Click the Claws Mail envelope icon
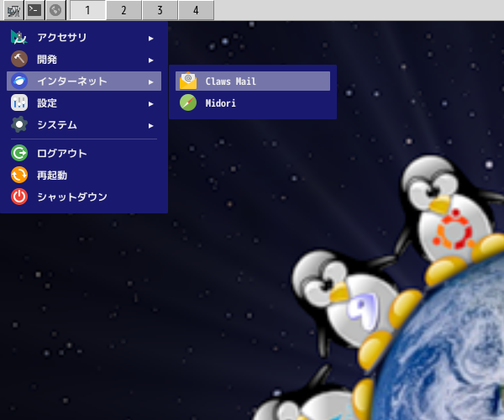The width and height of the screenshot is (504, 420). [188, 81]
